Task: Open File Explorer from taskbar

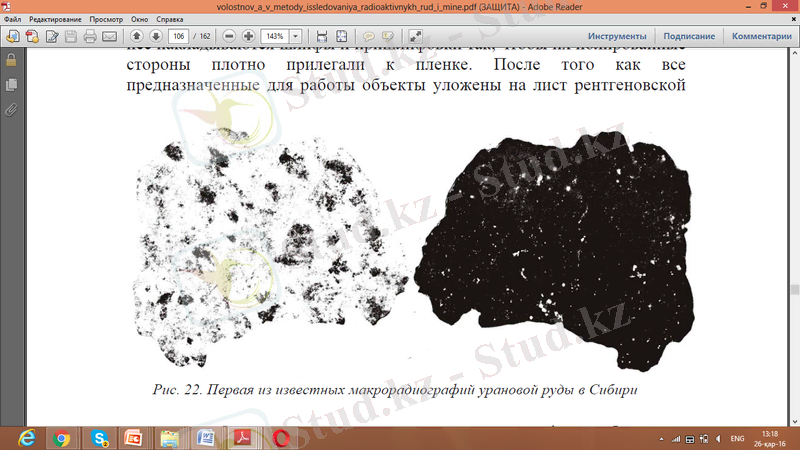Action: [170, 438]
